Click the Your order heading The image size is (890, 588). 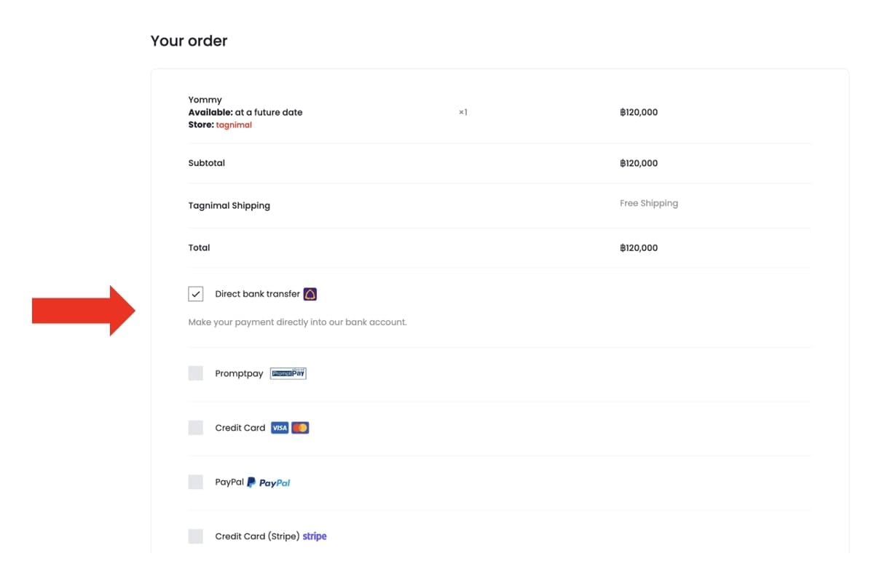[189, 41]
